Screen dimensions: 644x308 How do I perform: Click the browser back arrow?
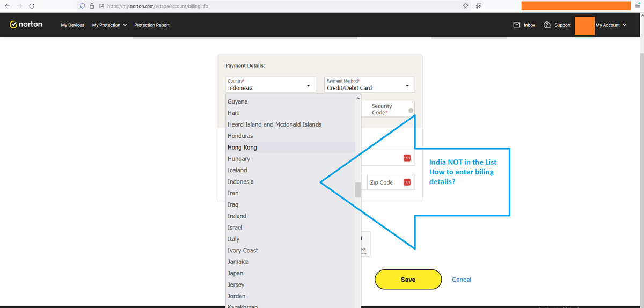8,6
